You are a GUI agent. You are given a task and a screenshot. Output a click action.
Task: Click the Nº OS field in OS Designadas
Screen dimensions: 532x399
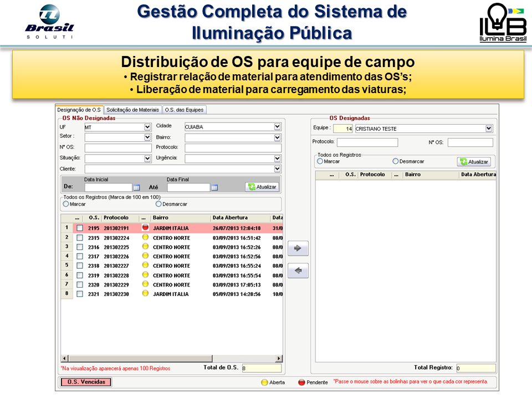click(x=470, y=142)
